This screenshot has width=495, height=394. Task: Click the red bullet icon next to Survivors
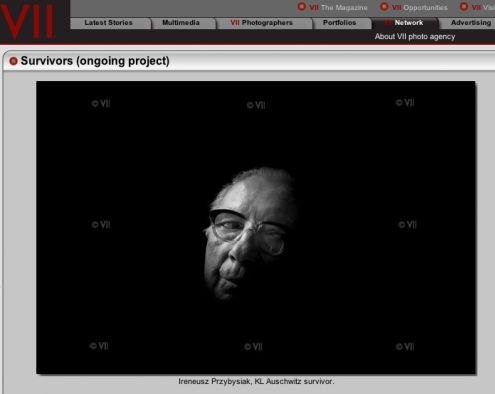13,61
